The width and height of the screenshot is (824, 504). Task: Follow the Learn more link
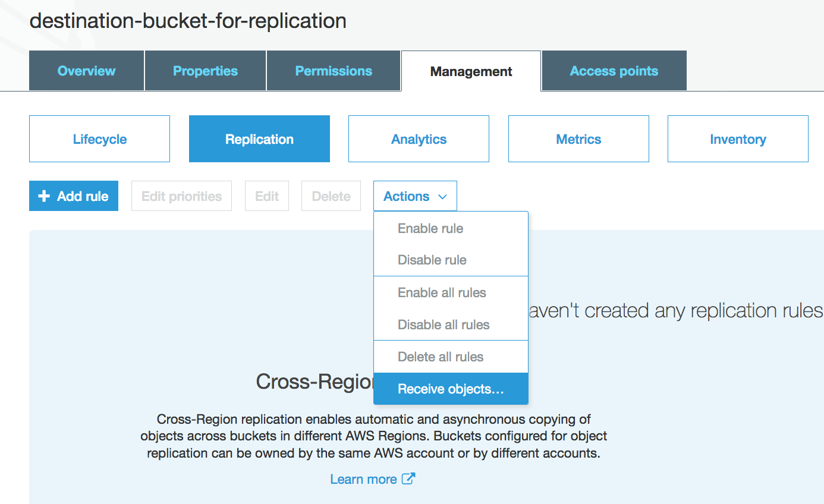[x=363, y=479]
